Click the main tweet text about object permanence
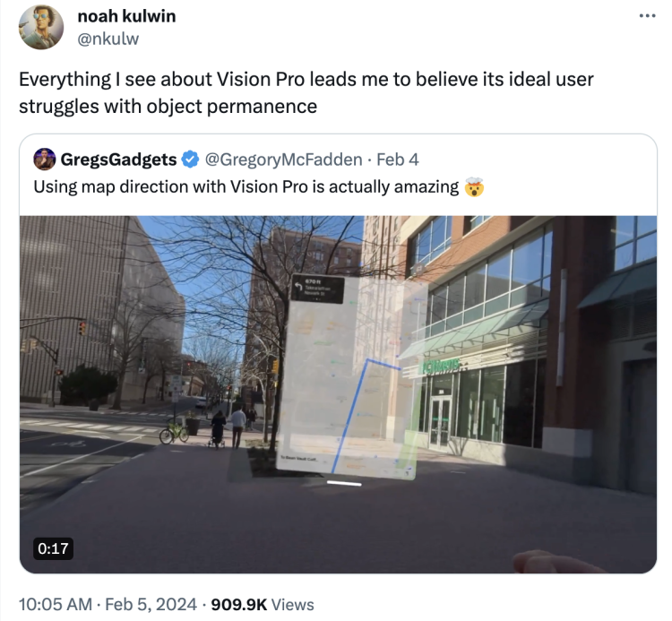The height and width of the screenshot is (621, 672). pos(306,92)
